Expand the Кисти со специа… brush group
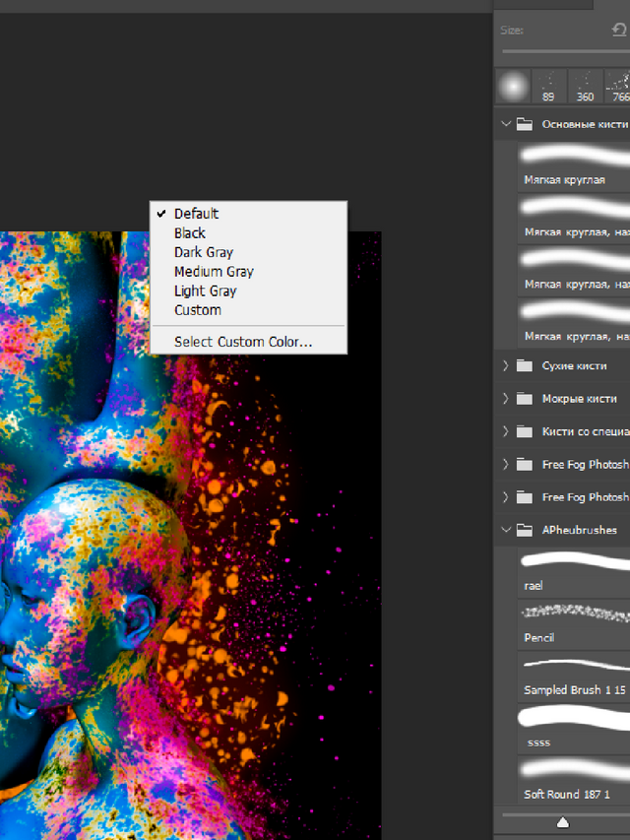This screenshot has height=840, width=630. pos(506,431)
